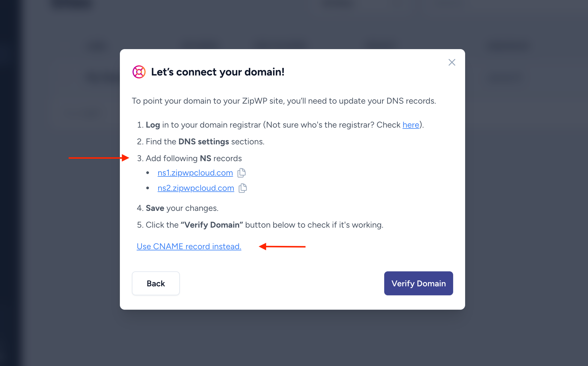The image size is (588, 366).
Task: Copy the ns1.zipwpcloud.com nameserver
Action: pyautogui.click(x=242, y=173)
